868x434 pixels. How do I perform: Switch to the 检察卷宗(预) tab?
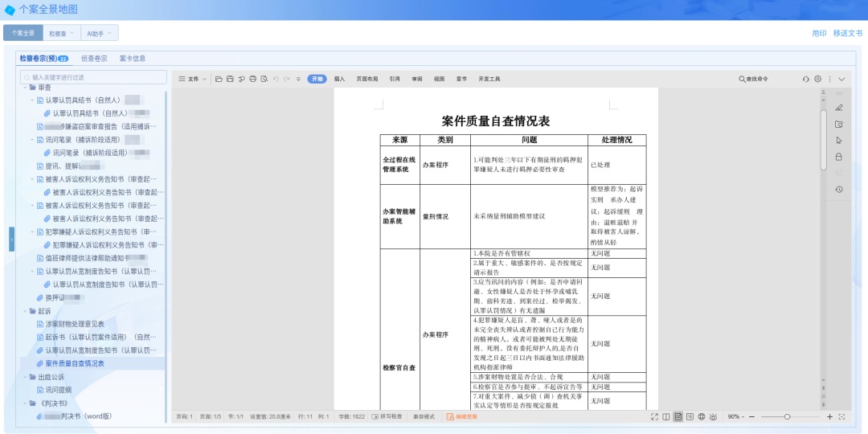(43, 58)
